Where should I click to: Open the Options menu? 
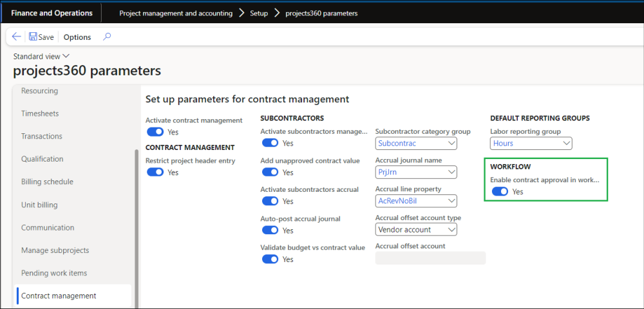click(x=77, y=37)
